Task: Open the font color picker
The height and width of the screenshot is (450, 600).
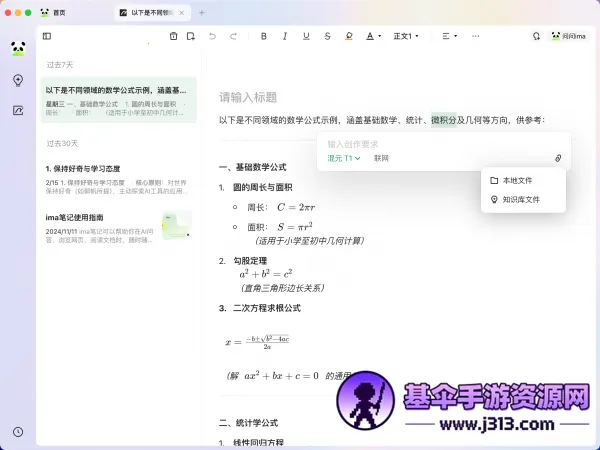Action: [x=372, y=36]
